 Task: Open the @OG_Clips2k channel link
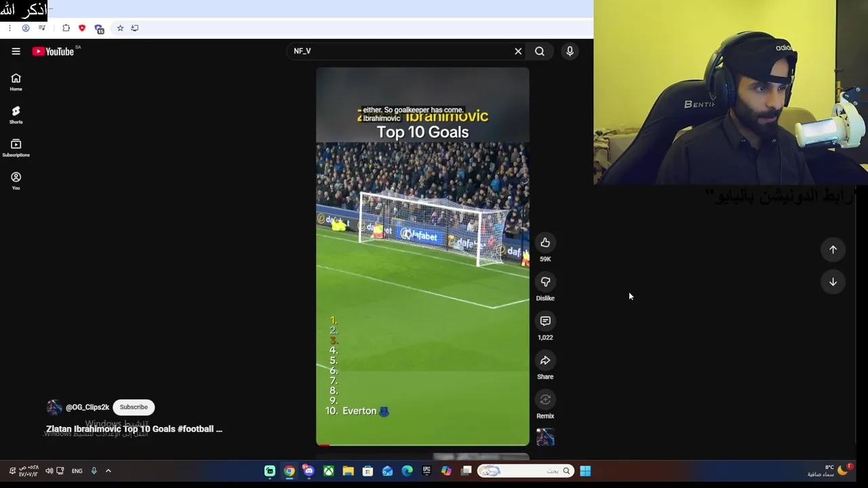coord(87,407)
